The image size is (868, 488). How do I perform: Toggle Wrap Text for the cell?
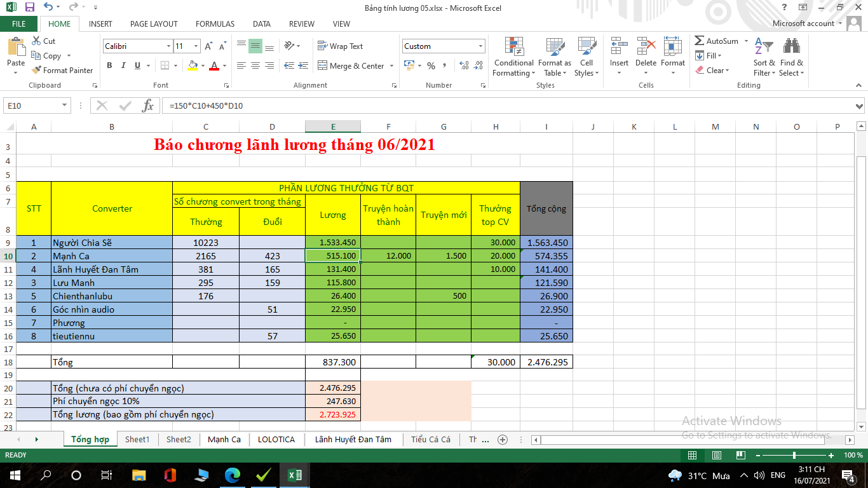341,46
